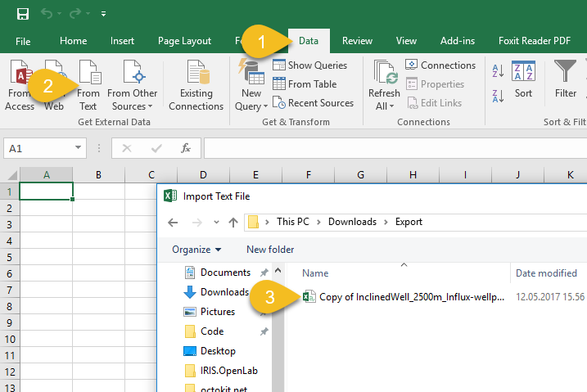
Task: Switch to the Page Layout tab
Action: 184,41
